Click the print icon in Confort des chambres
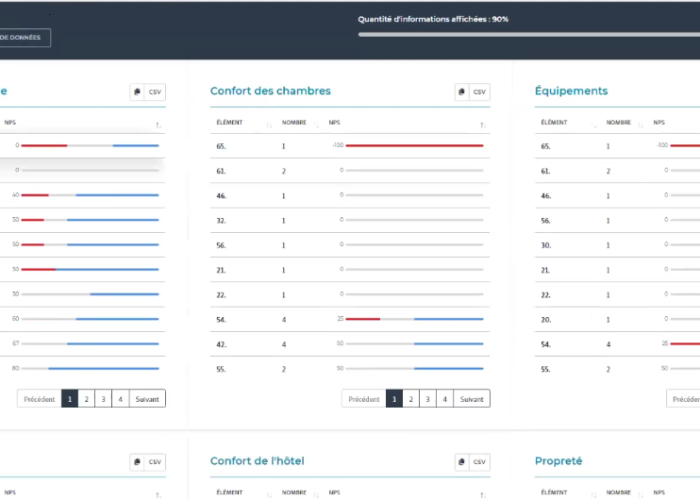 point(462,92)
